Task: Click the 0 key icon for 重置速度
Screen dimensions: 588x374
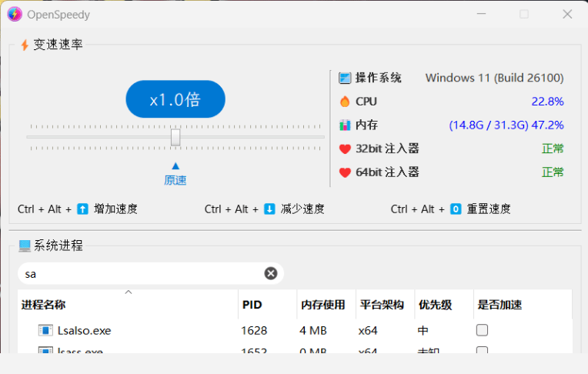Action: point(456,209)
